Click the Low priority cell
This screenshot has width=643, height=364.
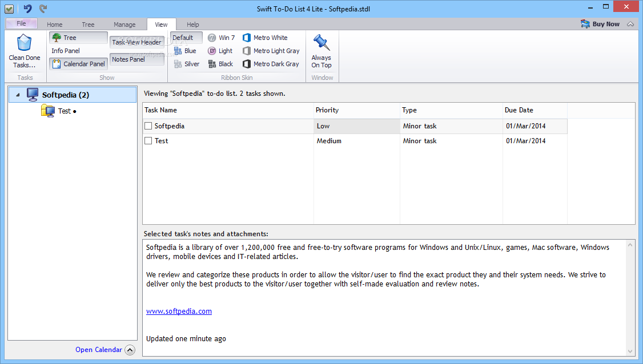(x=357, y=126)
